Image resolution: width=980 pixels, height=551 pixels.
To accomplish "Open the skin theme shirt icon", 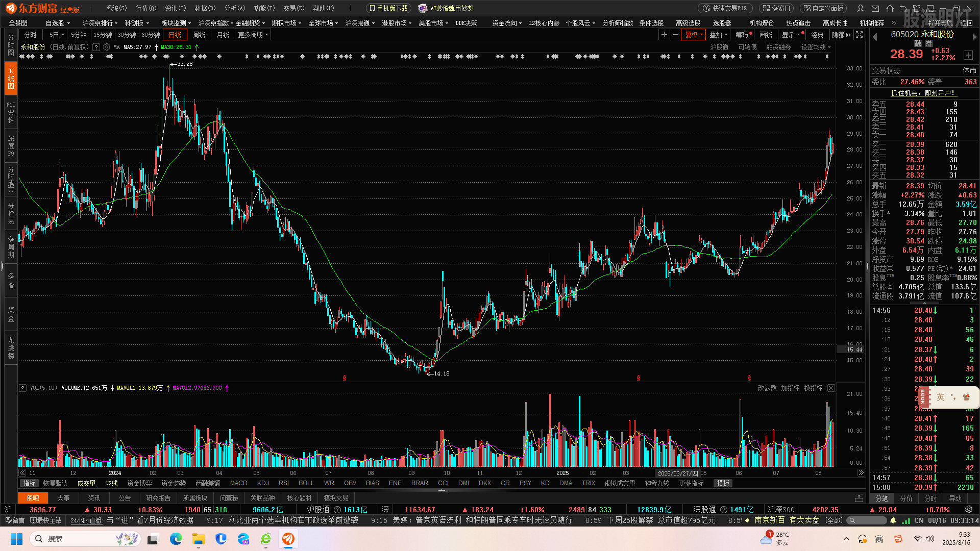I will pos(917,8).
